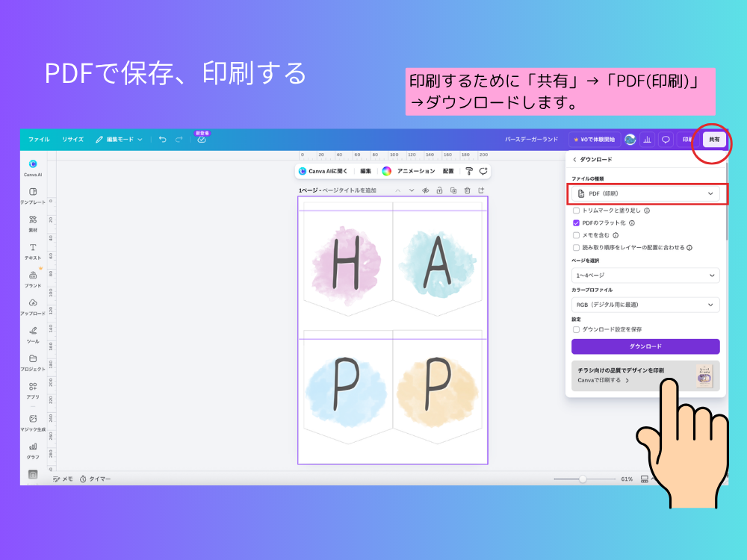Open アニメーション in the floating toolbar
The image size is (747, 560).
point(416,171)
